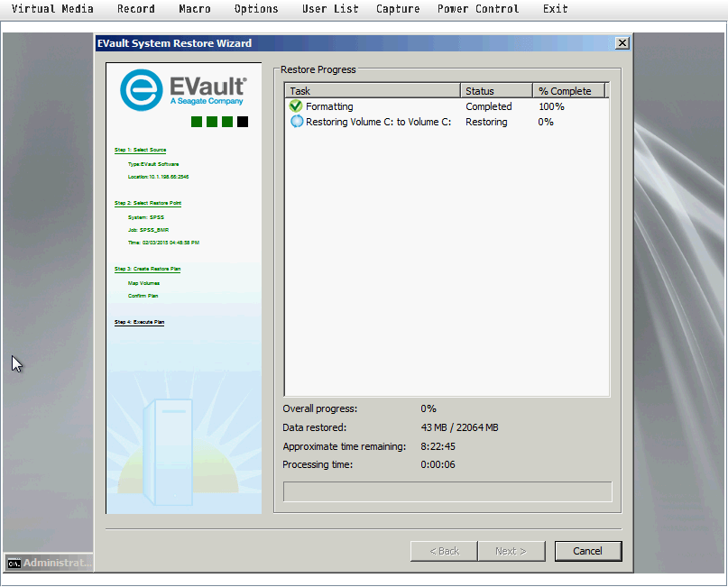Click the 100% complete cell
Viewport: 728px width, 587px height.
point(551,106)
